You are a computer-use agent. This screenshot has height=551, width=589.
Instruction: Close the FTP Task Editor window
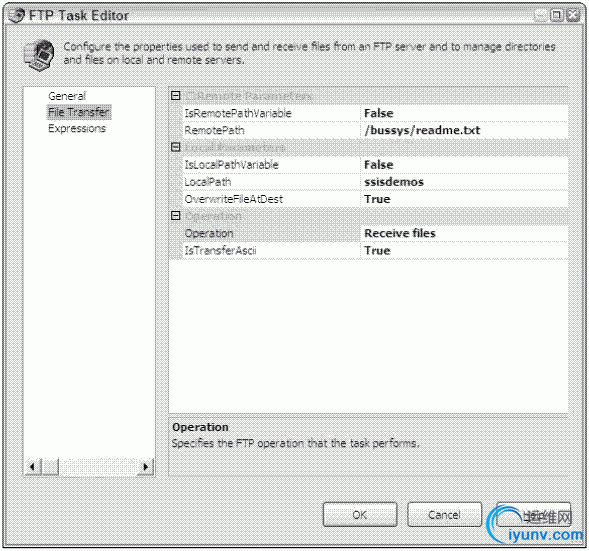[573, 15]
